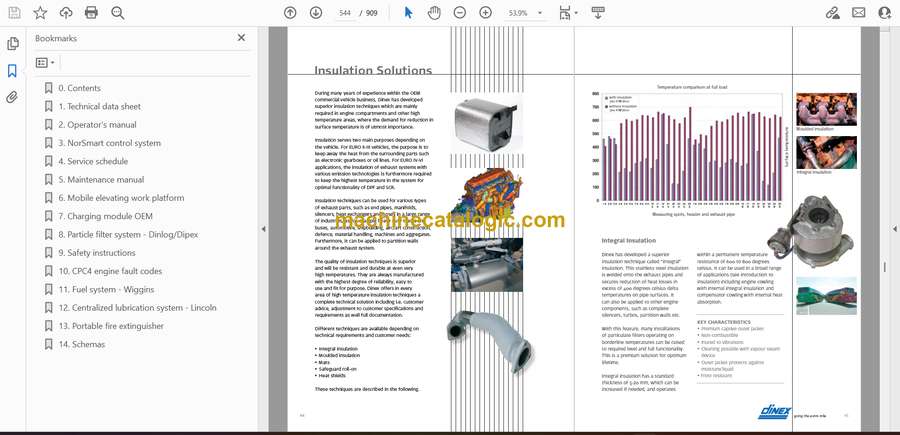Image resolution: width=900 pixels, height=435 pixels.
Task: Click the share link icon
Action: pos(832,13)
